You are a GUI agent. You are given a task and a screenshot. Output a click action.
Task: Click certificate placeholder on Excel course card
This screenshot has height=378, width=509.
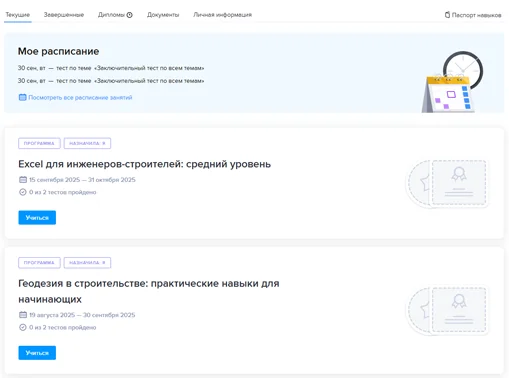coord(447,183)
